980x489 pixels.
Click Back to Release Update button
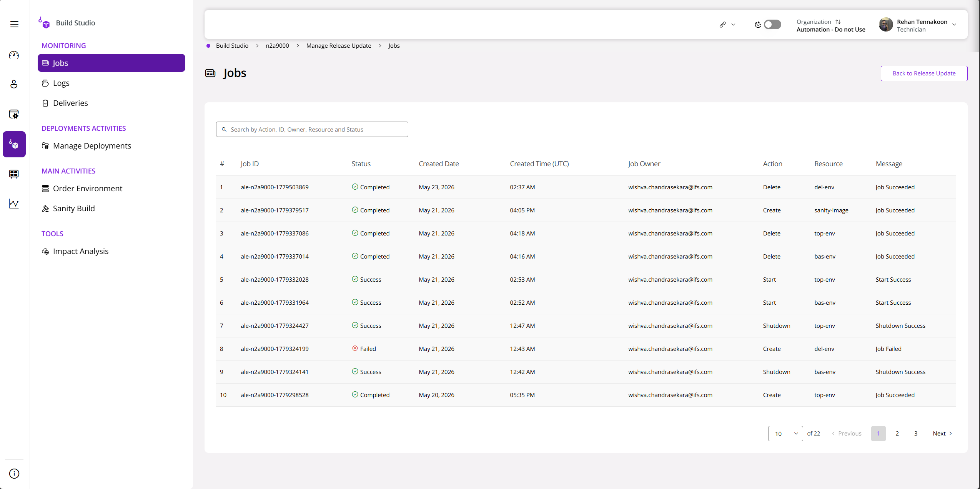(x=924, y=73)
